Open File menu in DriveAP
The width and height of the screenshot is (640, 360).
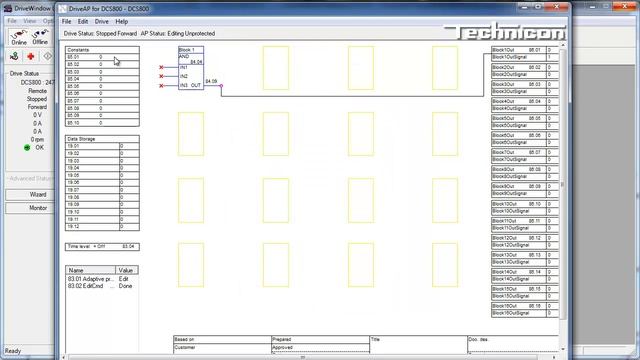pyautogui.click(x=67, y=22)
